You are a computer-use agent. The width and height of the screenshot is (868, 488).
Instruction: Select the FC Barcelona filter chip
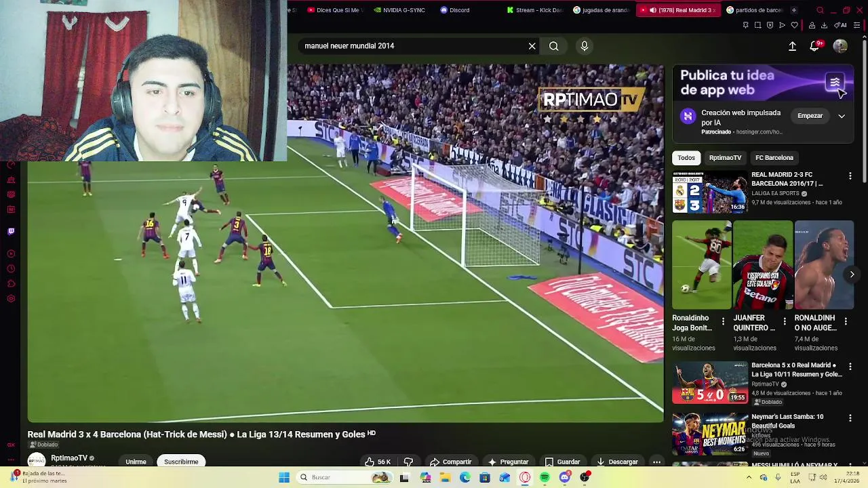774,158
